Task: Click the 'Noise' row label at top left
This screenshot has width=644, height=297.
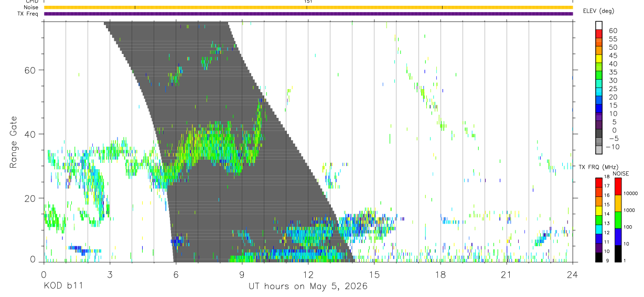Action: (32, 7)
